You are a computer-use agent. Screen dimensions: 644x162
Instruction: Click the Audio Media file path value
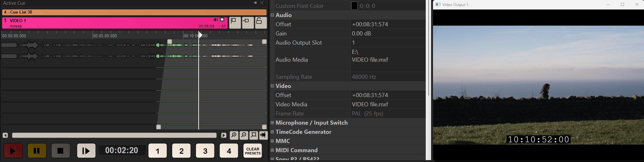[x=388, y=60]
